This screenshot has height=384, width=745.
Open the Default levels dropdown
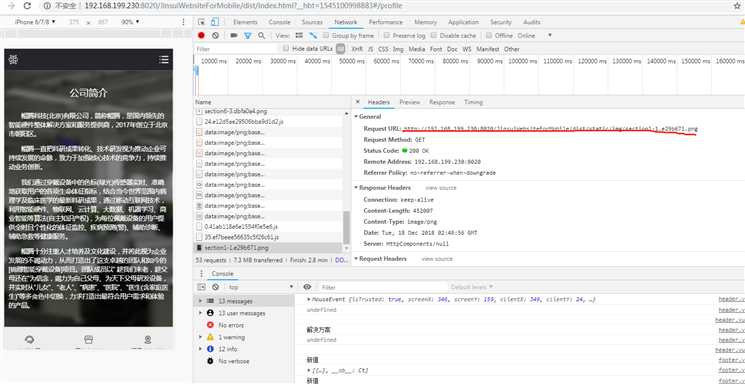point(471,287)
